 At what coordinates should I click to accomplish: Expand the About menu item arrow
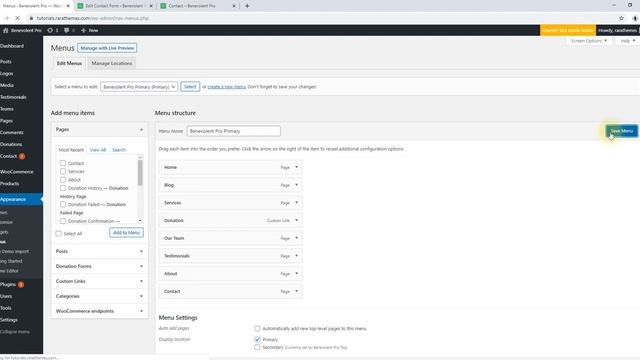click(297, 273)
